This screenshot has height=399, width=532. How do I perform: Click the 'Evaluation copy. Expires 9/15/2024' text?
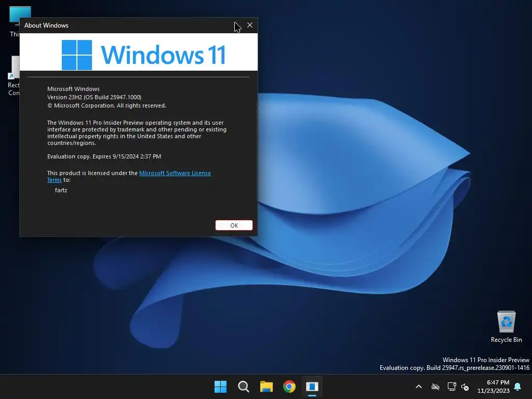[x=104, y=156]
